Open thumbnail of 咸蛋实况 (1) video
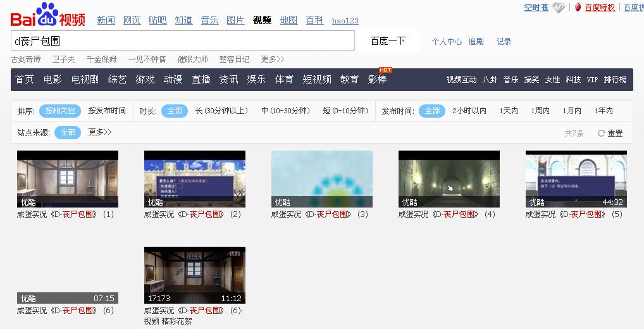644x329 pixels. pyautogui.click(x=68, y=179)
